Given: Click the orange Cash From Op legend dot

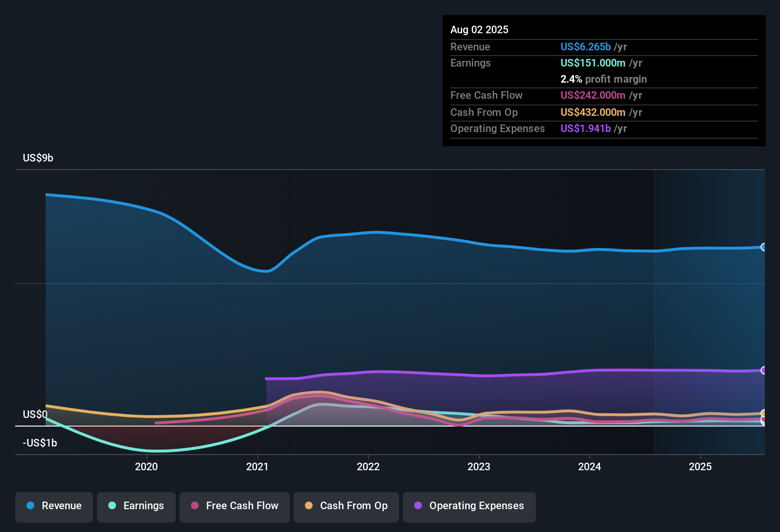Looking at the screenshot, I should coord(308,506).
